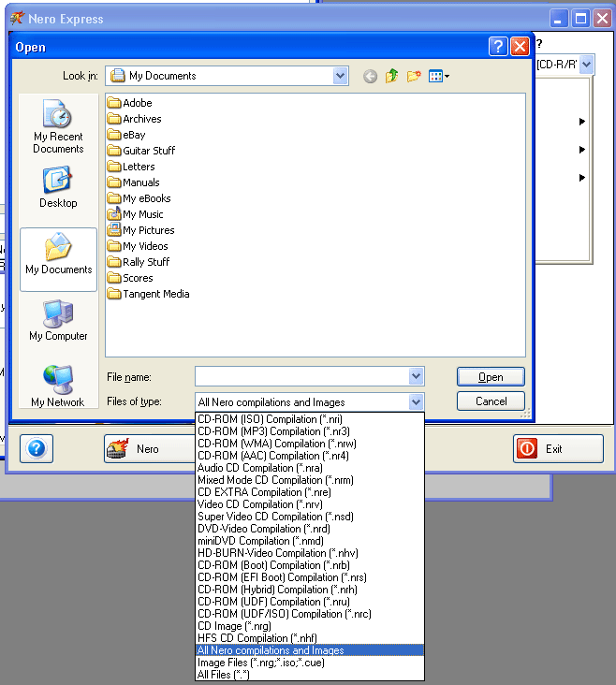
Task: Open the CD-R/RW dropdown in Nero Express
Action: [586, 65]
